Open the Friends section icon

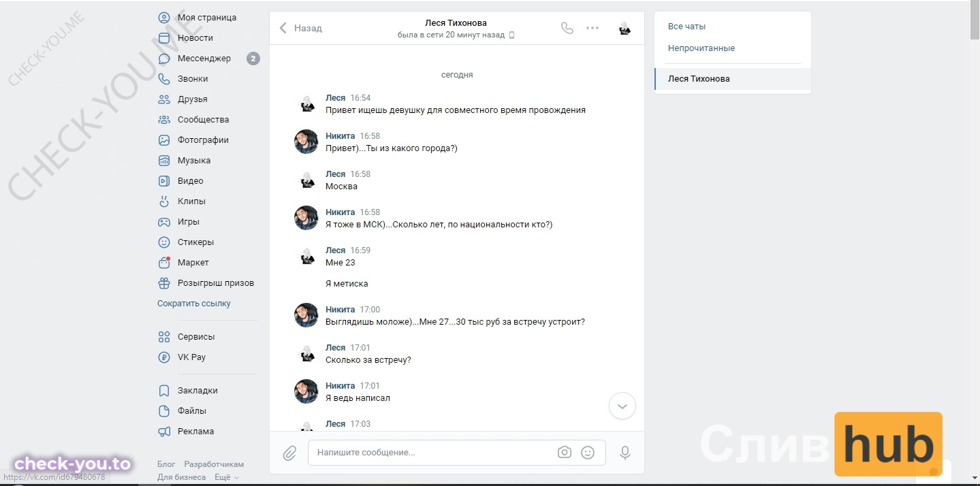(164, 99)
